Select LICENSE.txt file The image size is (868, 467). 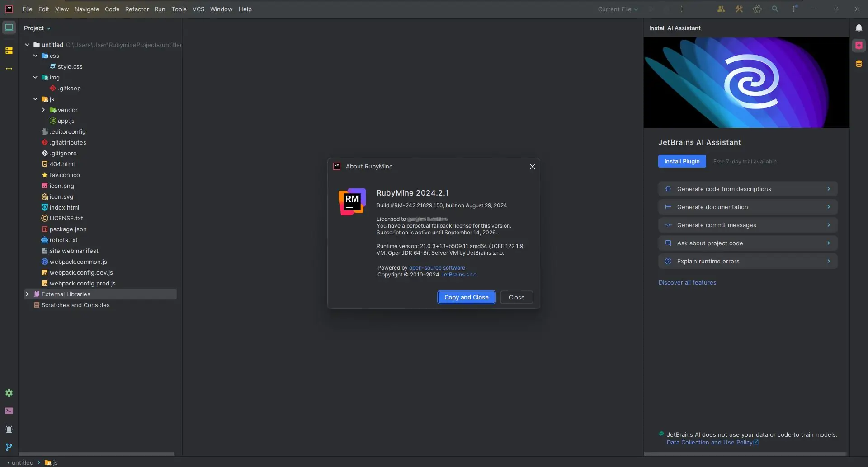coord(66,218)
